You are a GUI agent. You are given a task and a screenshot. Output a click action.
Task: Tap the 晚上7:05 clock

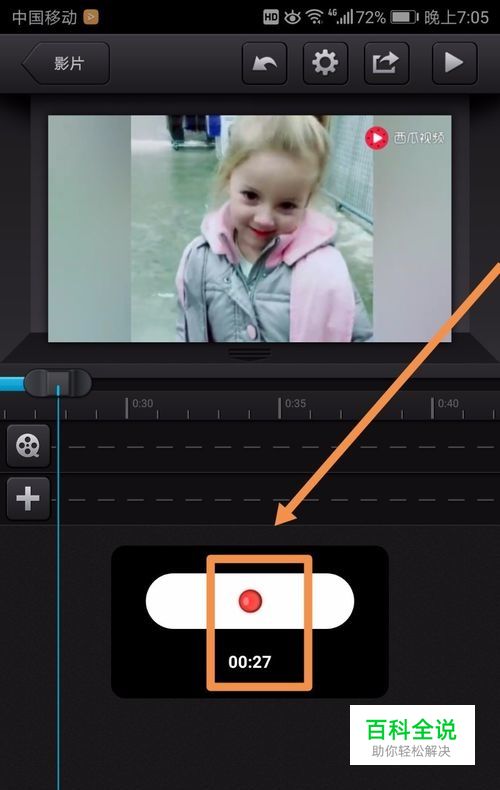click(x=456, y=18)
